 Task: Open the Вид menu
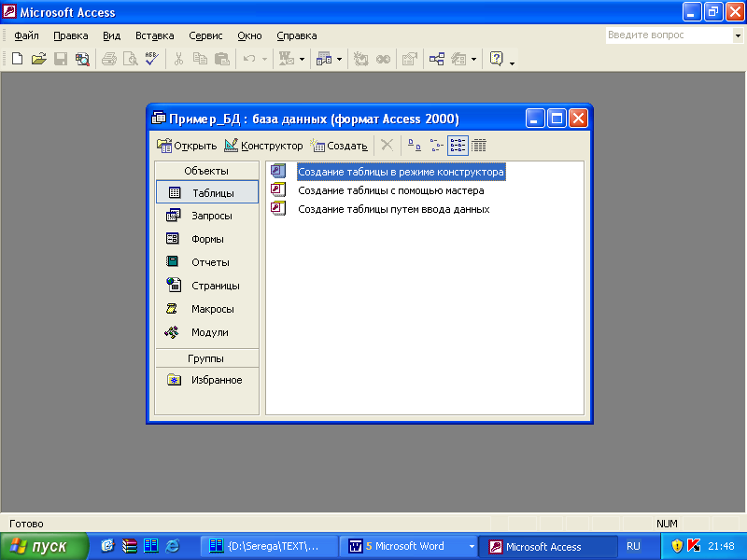[x=111, y=35]
